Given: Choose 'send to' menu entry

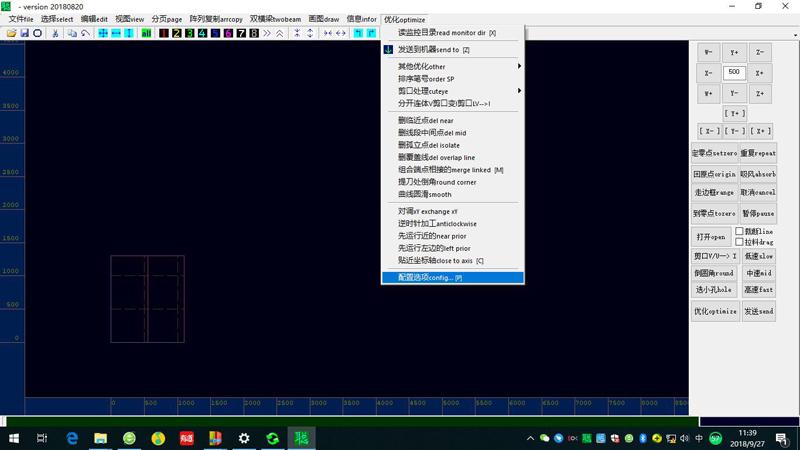Looking at the screenshot, I should point(453,49).
